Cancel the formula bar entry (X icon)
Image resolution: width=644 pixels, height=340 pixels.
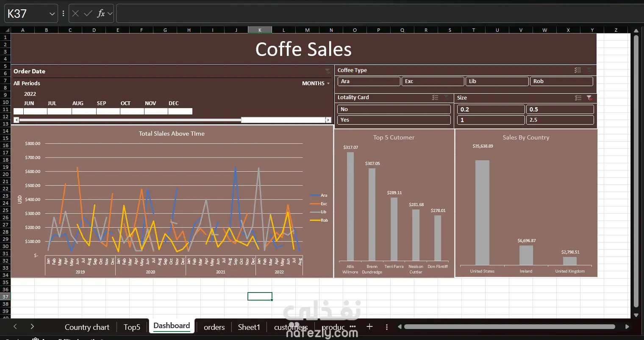click(75, 14)
